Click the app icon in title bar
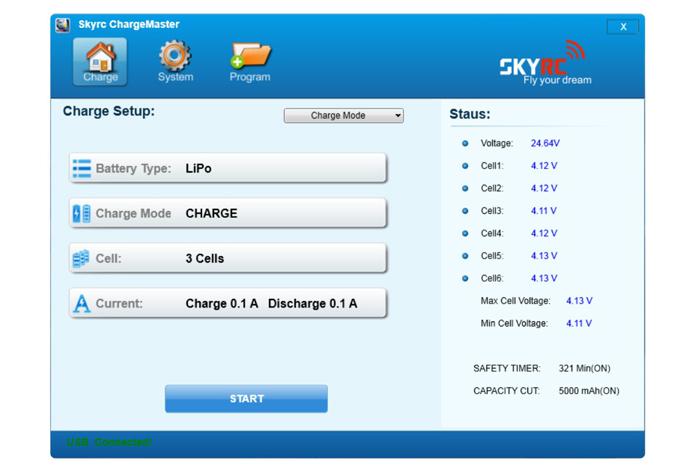The height and width of the screenshot is (475, 694). pos(62,24)
